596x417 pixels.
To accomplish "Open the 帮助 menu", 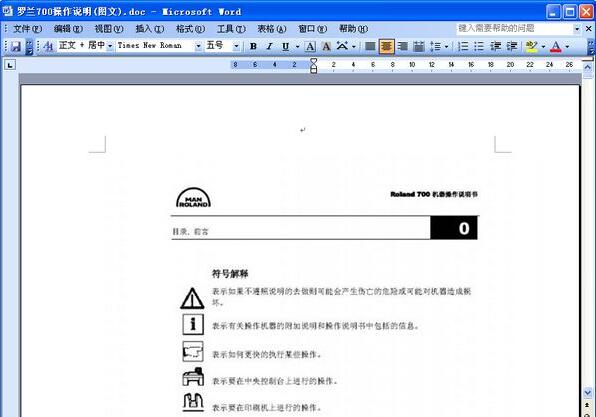I will pos(353,29).
